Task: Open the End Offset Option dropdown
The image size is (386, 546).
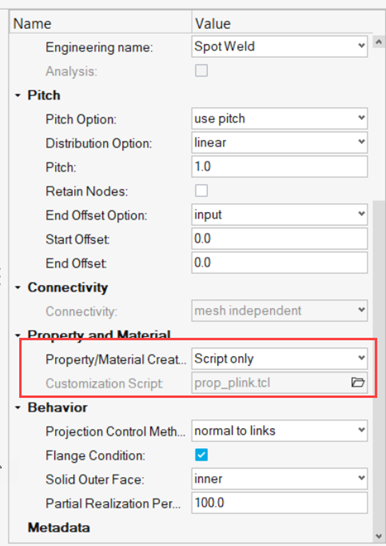Action: click(279, 214)
